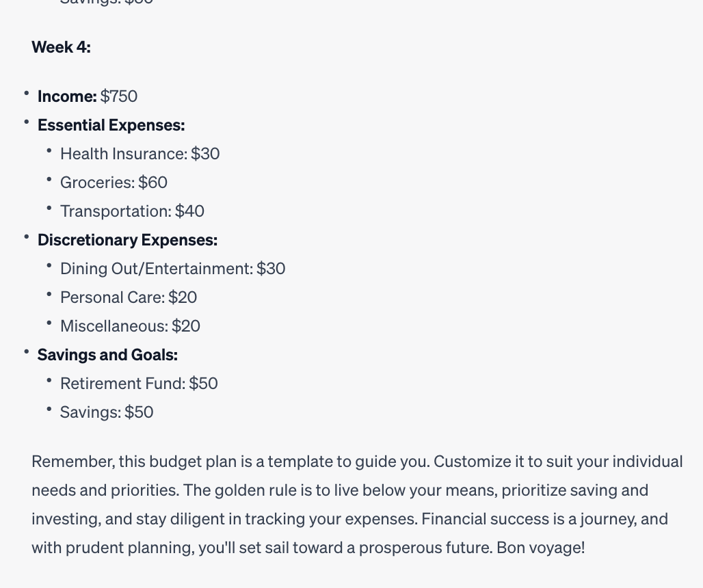Select Health Insurance: $30 item
Viewport: 703px width, 588px height.
[x=140, y=154]
